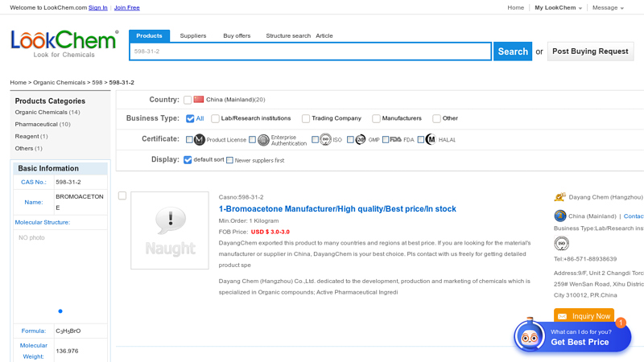Image resolution: width=644 pixels, height=362 pixels.
Task: Click the Enterprise Authentication badge icon
Action: click(263, 140)
